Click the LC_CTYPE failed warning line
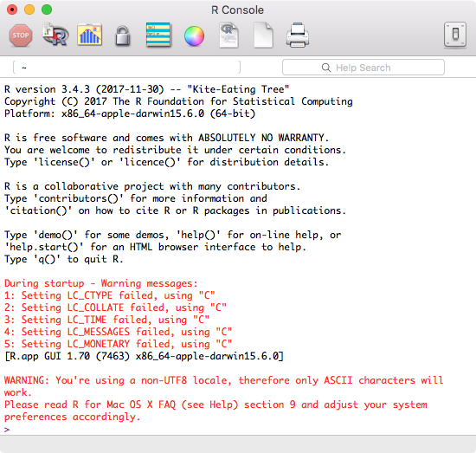Screen dimensions: 476x453 coord(110,295)
